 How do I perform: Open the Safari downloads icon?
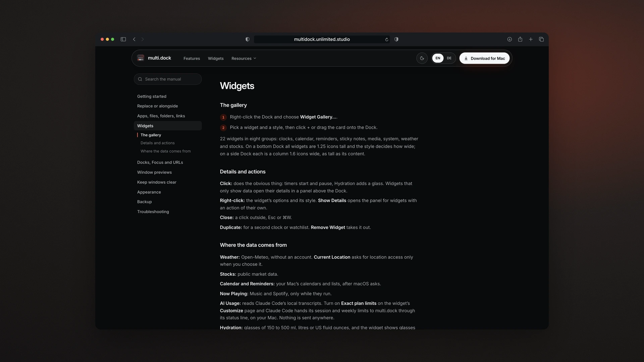[509, 39]
